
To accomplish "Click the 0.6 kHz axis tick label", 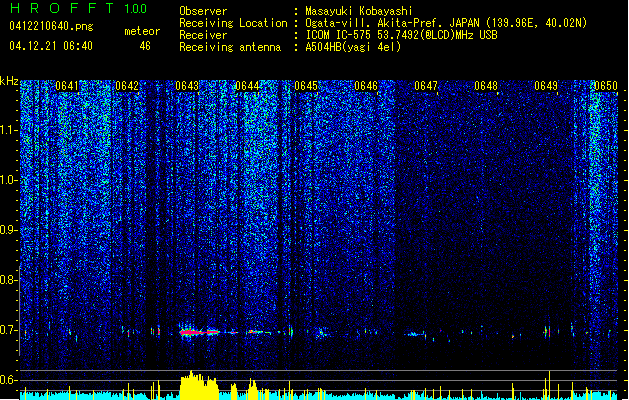I will tap(9, 380).
